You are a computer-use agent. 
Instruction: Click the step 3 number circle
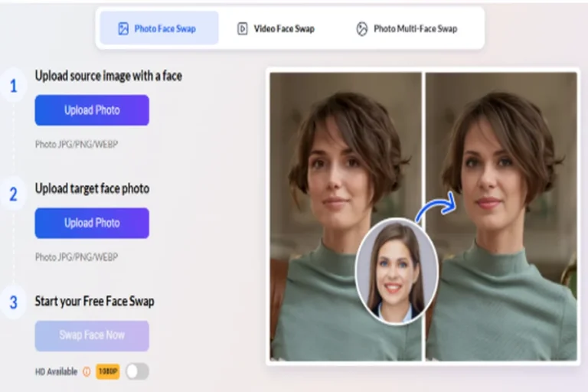pos(13,302)
